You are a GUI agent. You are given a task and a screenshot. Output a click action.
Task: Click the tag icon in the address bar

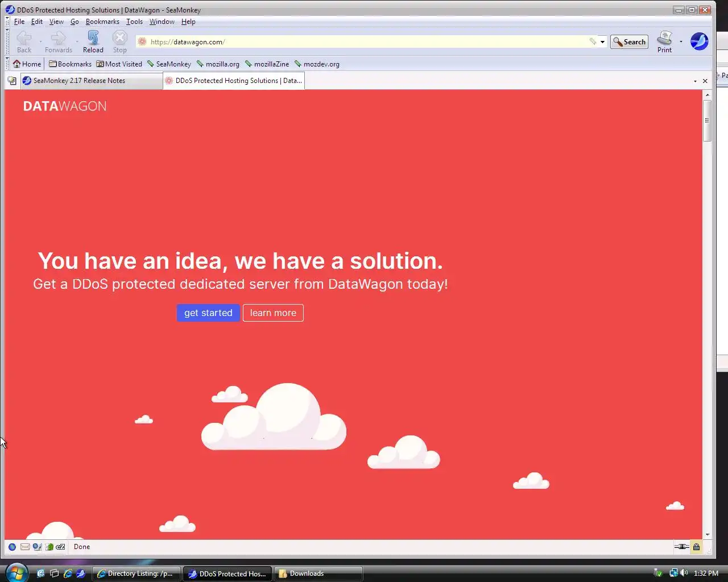click(593, 41)
